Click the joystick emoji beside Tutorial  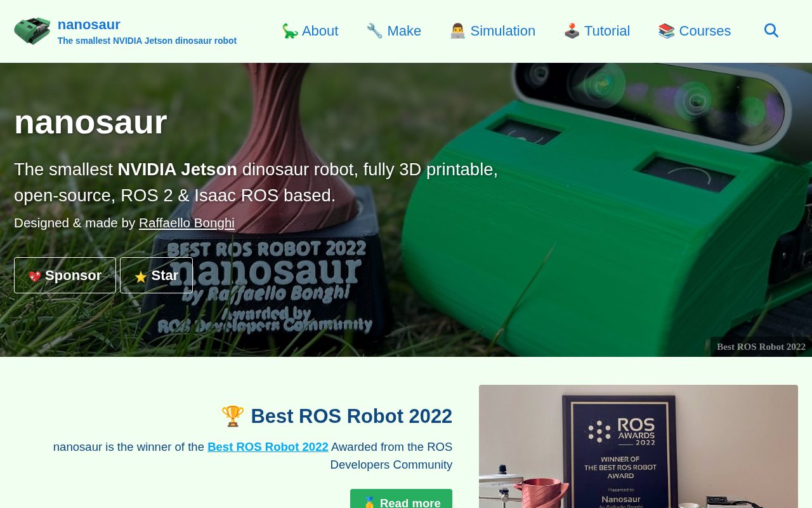572,31
